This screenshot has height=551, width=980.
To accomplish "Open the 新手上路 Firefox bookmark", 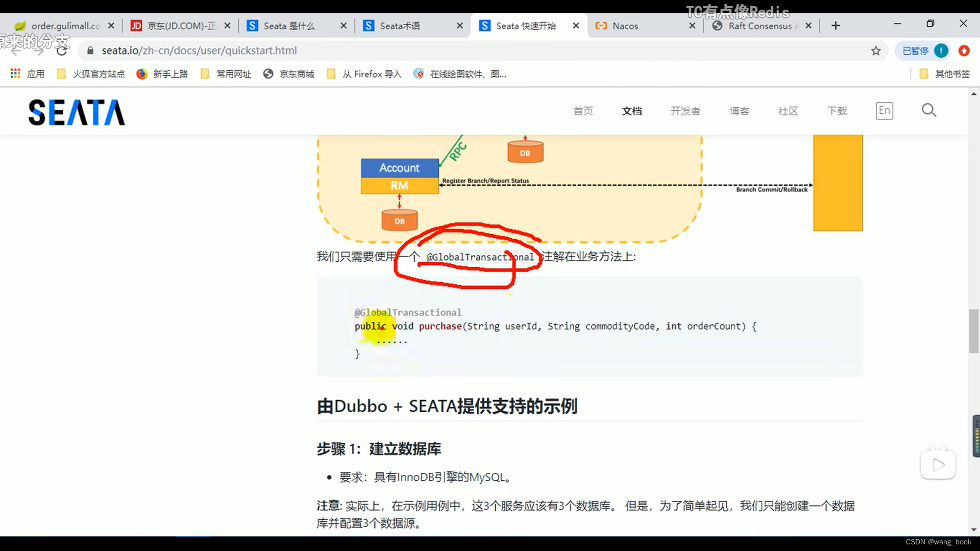I will (x=162, y=74).
